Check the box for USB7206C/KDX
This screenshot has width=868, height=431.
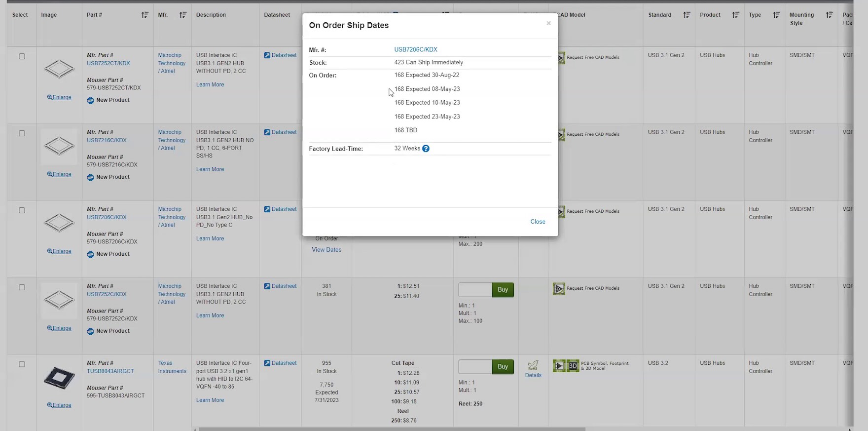(22, 210)
